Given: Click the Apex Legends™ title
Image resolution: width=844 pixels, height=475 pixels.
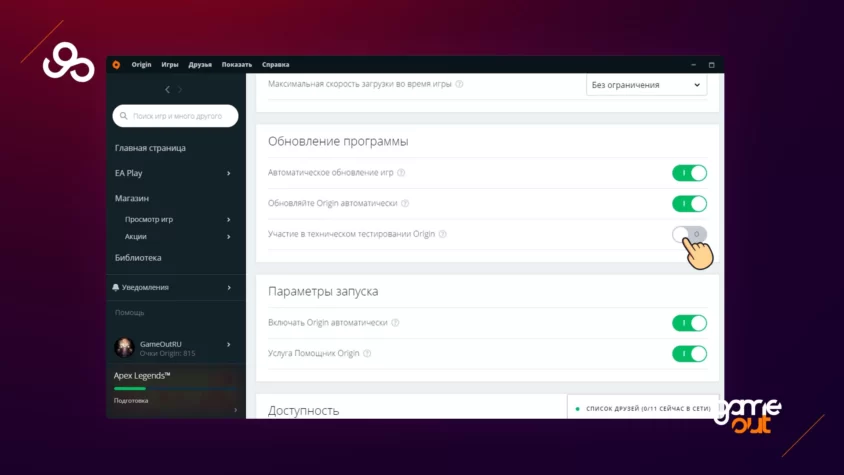Looking at the screenshot, I should [142, 375].
